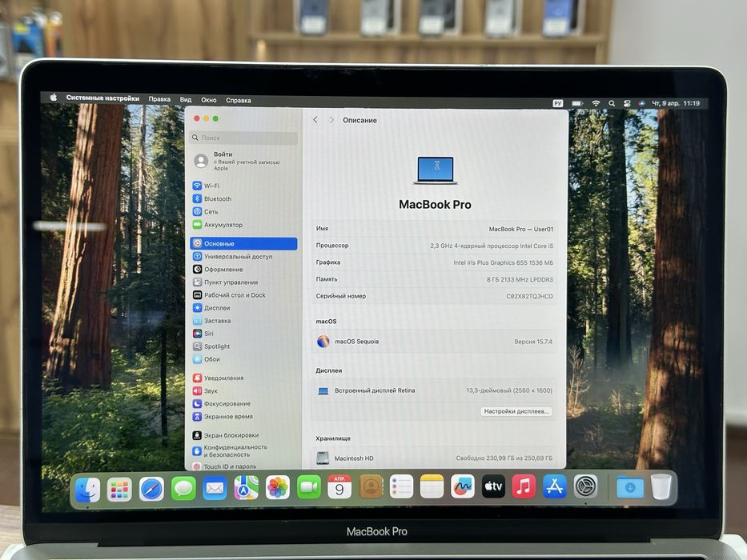Click Настройки дисплеев button

click(516, 411)
